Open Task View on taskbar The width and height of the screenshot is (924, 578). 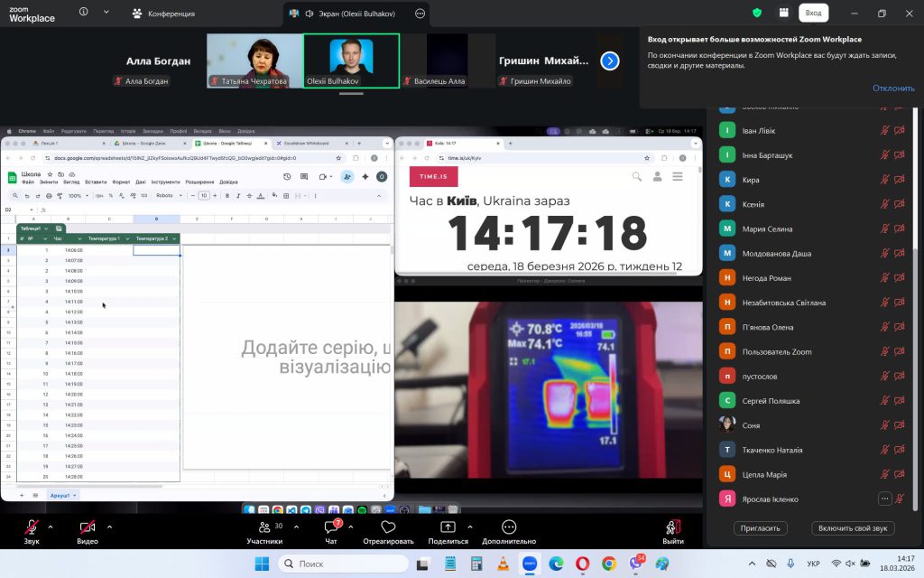pyautogui.click(x=422, y=564)
